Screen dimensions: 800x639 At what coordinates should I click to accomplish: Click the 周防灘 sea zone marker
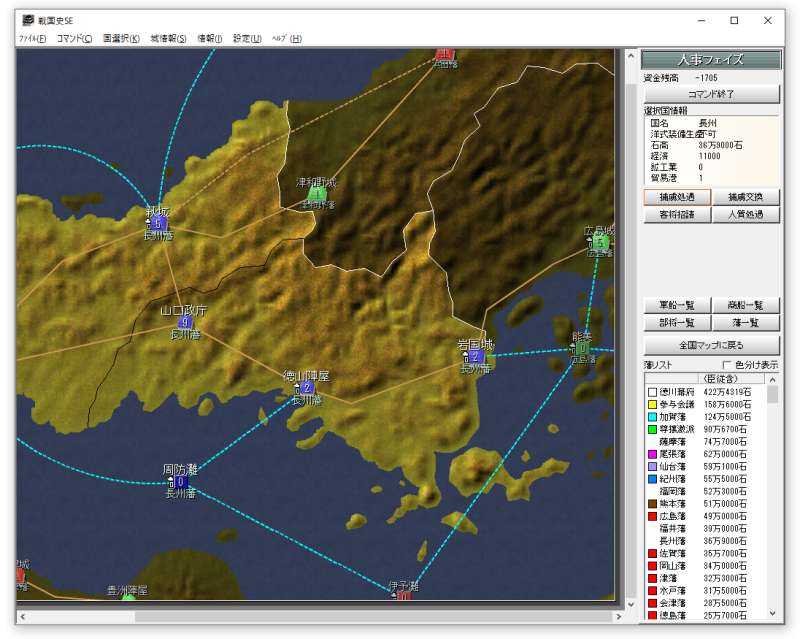tap(180, 482)
